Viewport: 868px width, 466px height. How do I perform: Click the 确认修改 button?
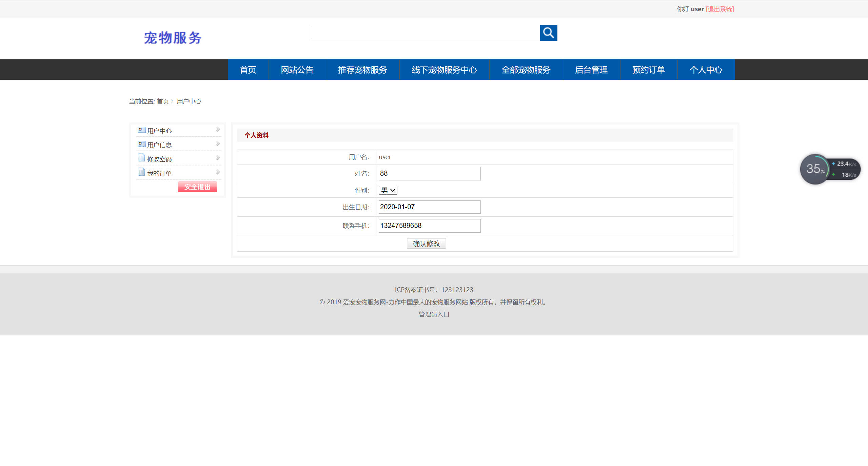(x=426, y=243)
